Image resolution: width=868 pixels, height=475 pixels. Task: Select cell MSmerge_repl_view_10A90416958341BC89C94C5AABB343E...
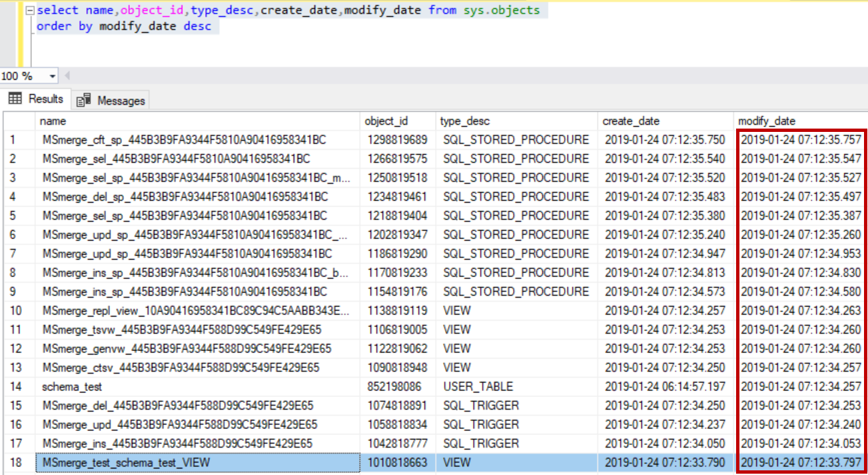198,310
